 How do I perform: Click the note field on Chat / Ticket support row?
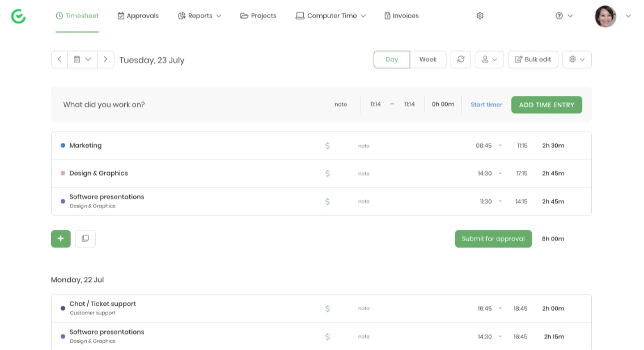pyautogui.click(x=364, y=308)
